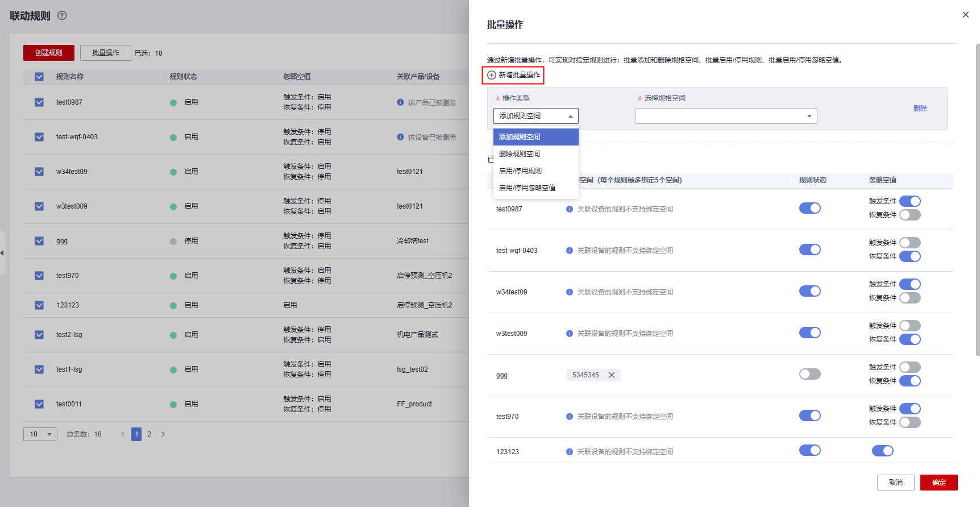Image resolution: width=980 pixels, height=507 pixels.
Task: Click the 确定 button
Action: click(939, 483)
